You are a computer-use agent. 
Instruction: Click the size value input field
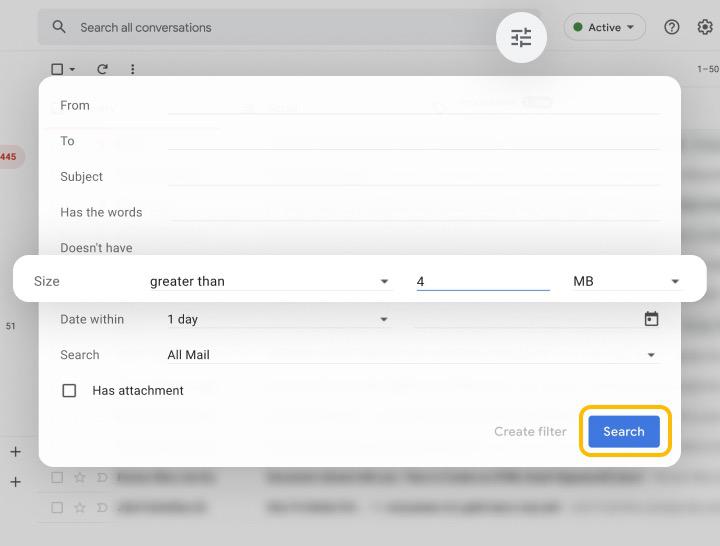[x=482, y=282]
